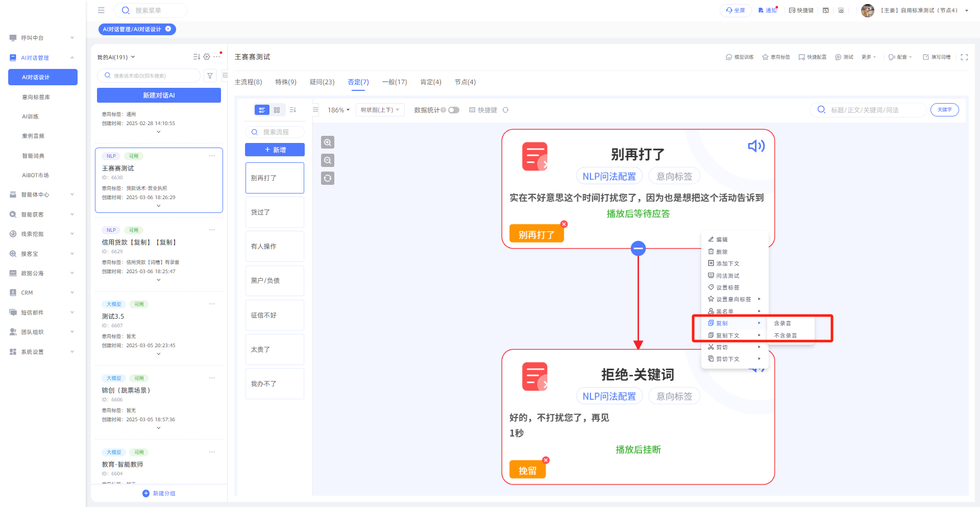Image resolution: width=980 pixels, height=507 pixels.
Task: Click the 新增 add flow button
Action: (275, 150)
